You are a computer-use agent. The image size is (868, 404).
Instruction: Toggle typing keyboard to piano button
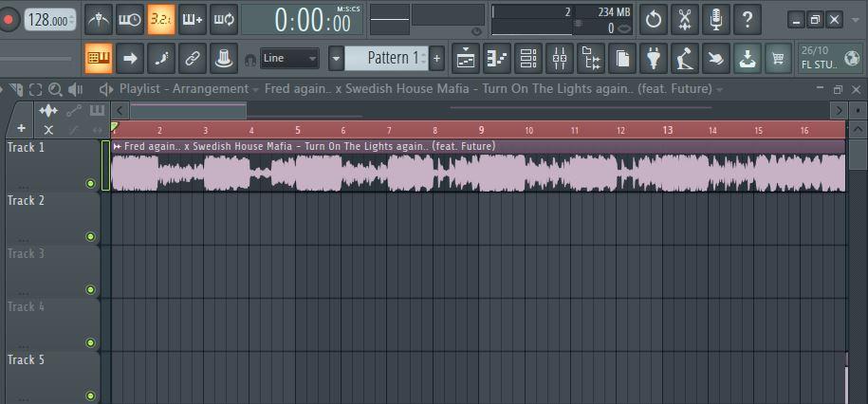99,58
